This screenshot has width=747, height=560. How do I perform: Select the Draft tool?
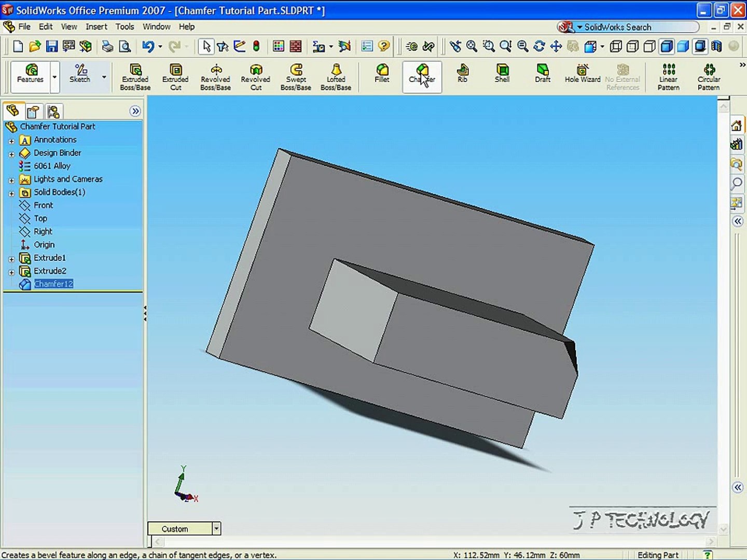click(x=543, y=74)
